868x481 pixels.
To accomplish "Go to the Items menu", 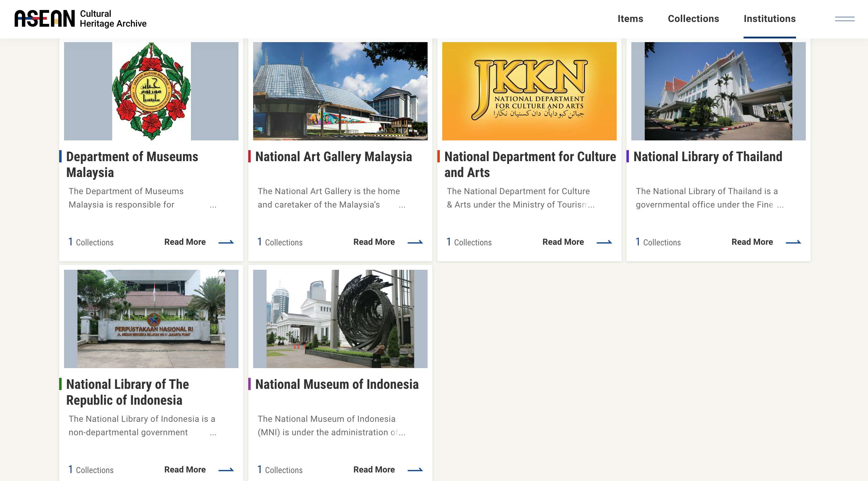I will pyautogui.click(x=630, y=19).
